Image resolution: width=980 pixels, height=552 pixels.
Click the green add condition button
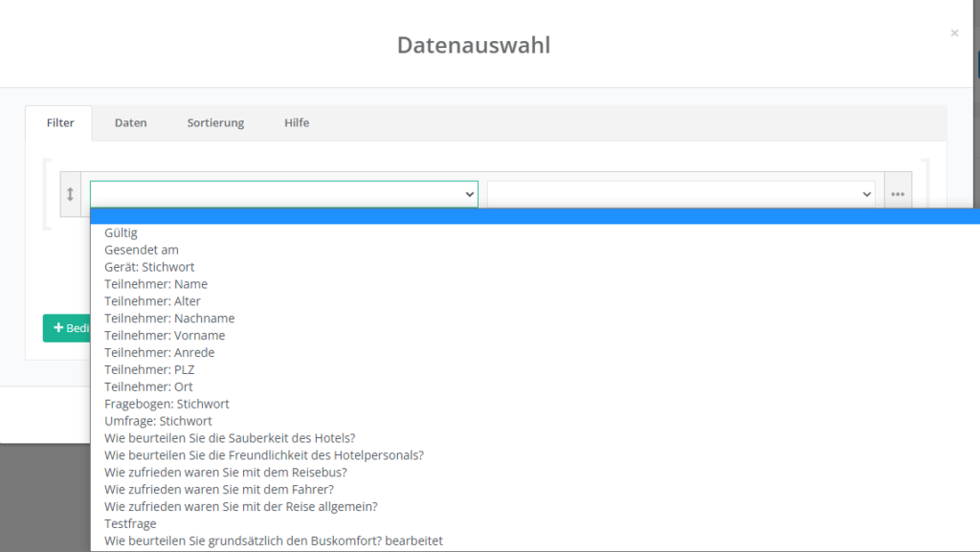[67, 328]
